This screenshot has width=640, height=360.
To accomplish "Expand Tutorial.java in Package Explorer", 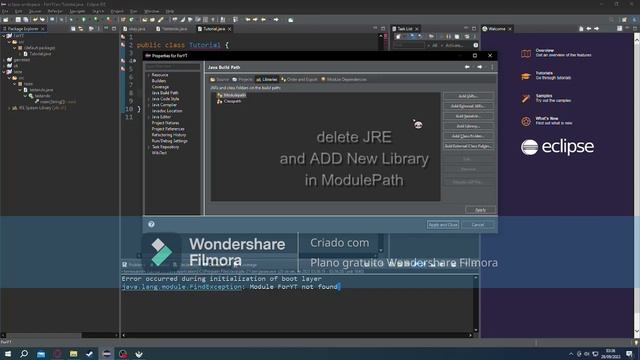I will [20, 54].
